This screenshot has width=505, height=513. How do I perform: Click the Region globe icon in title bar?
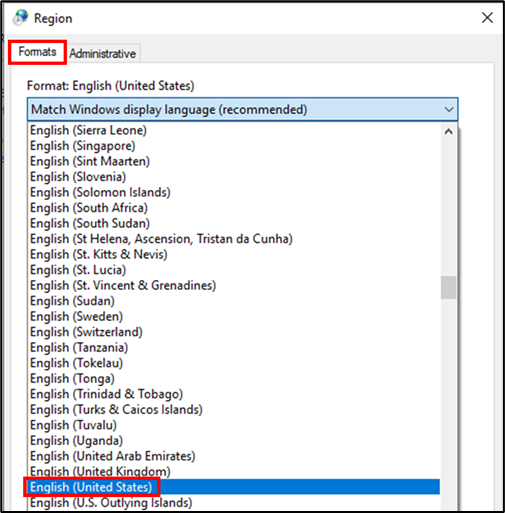(x=20, y=18)
